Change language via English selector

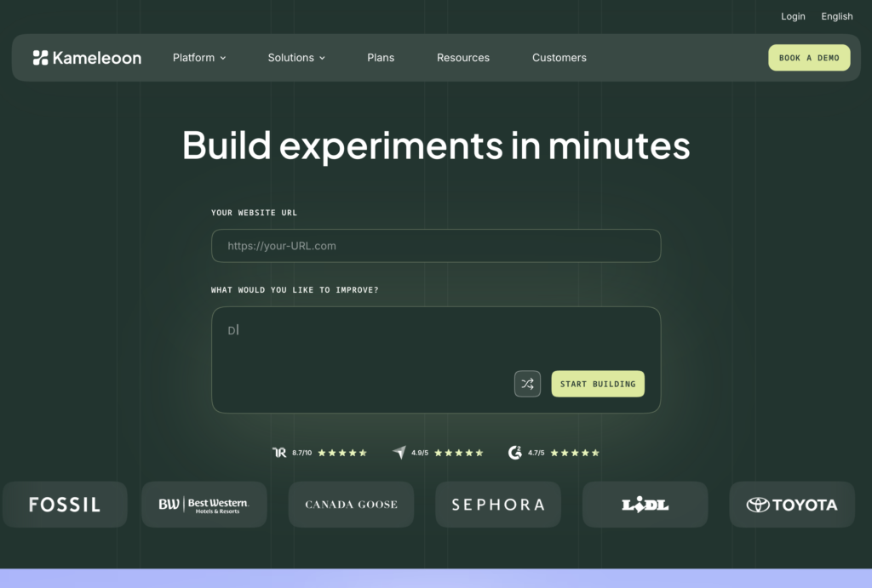pos(836,16)
